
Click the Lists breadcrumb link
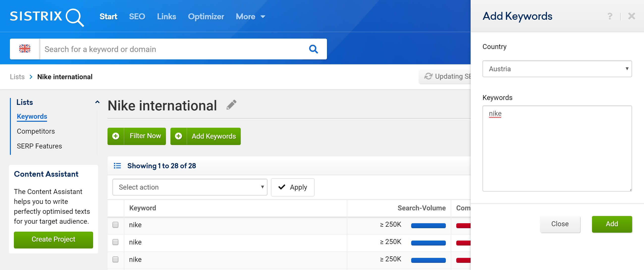(17, 77)
